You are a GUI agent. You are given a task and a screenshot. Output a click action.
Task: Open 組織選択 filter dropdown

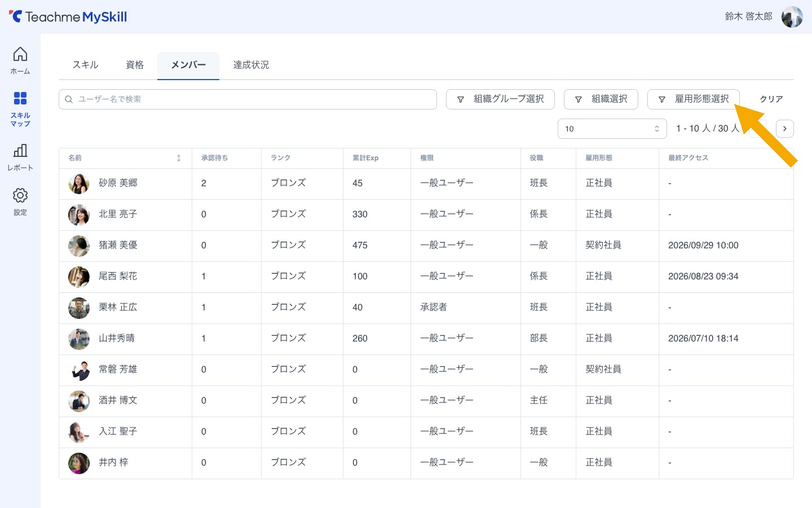[601, 99]
